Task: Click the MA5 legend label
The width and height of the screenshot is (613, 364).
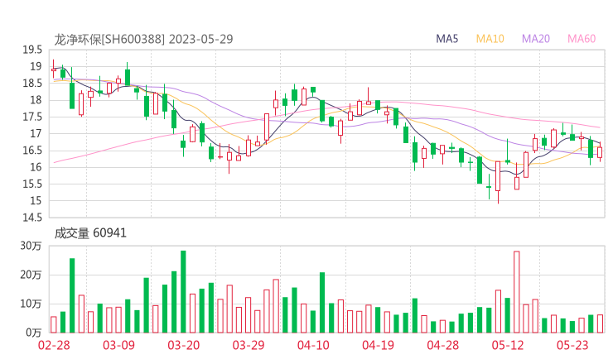Action: pyautogui.click(x=446, y=39)
